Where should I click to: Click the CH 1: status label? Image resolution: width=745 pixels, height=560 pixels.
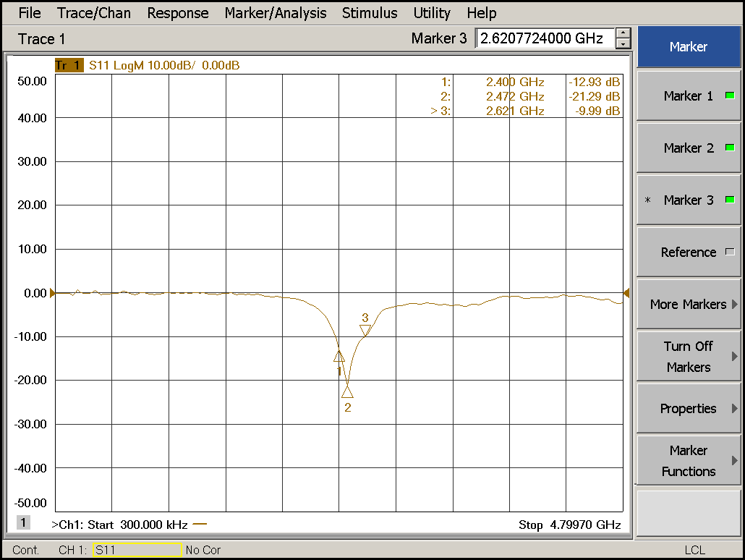73,550
